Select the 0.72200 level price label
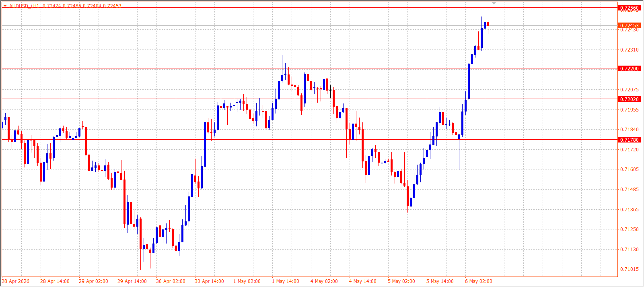 (x=629, y=69)
